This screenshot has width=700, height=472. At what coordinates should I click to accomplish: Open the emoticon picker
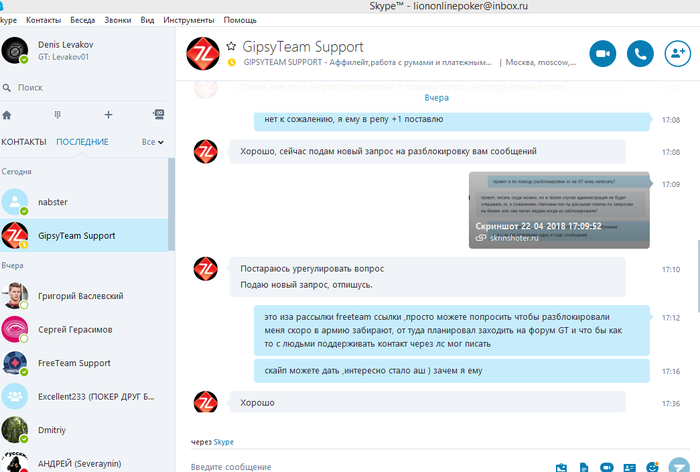pos(652,467)
